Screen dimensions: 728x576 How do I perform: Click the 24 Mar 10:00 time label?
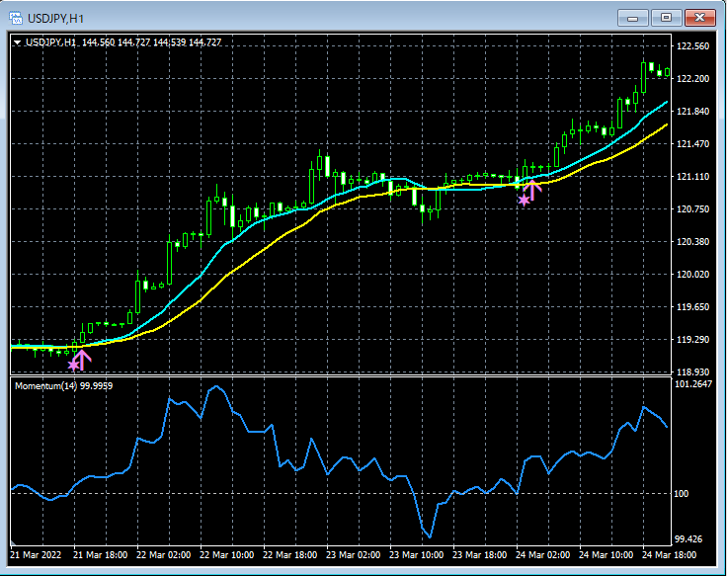point(606,554)
